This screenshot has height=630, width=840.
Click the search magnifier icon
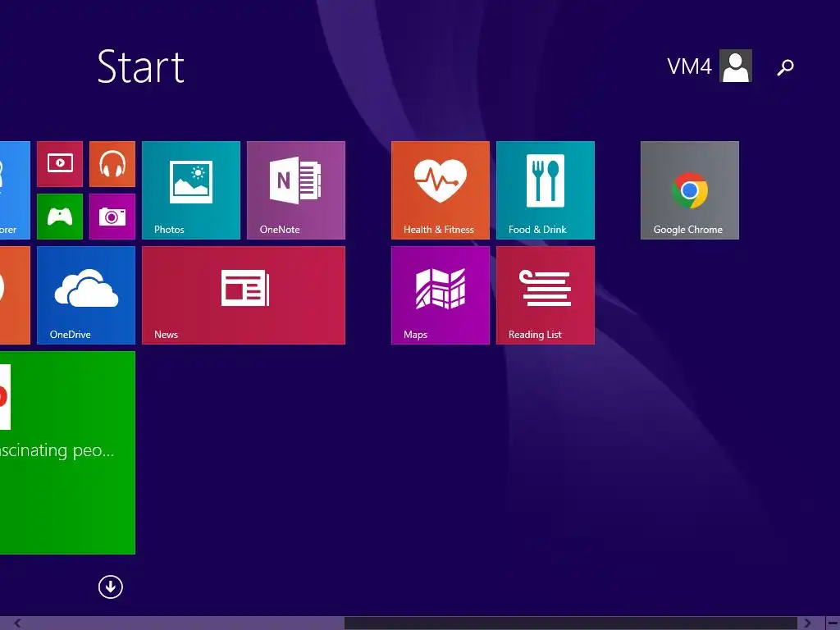(785, 67)
